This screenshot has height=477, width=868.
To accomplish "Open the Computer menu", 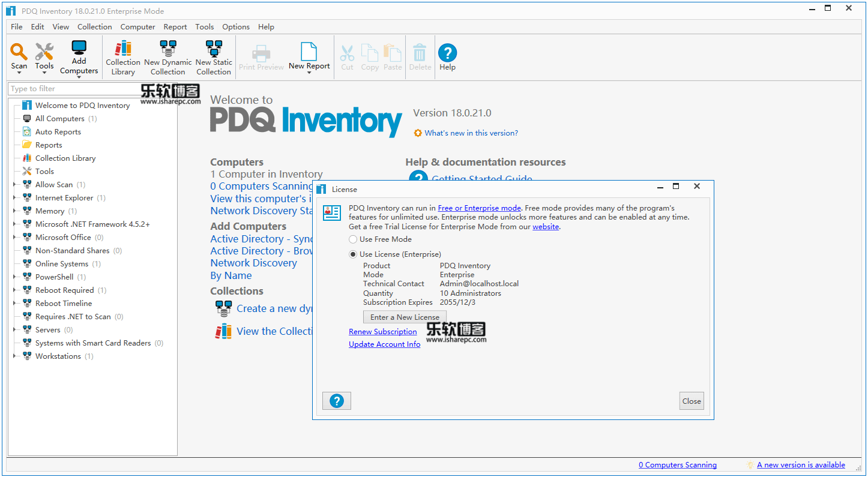I will (138, 27).
